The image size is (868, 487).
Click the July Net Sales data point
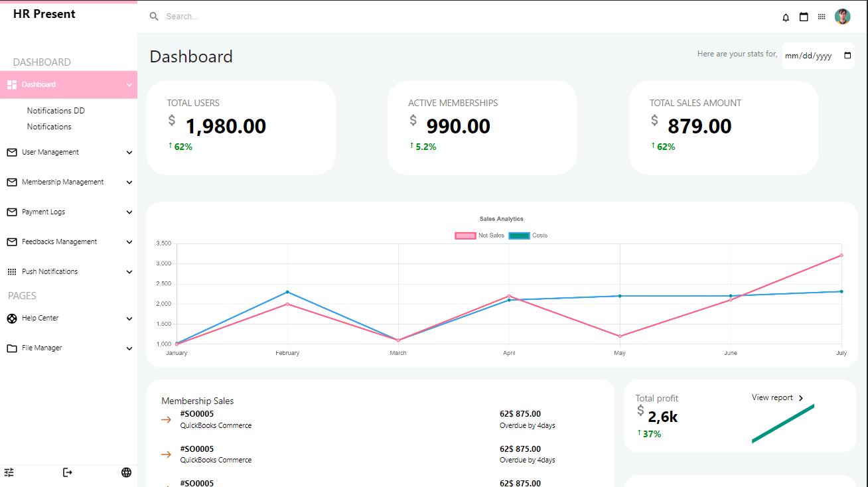[841, 255]
